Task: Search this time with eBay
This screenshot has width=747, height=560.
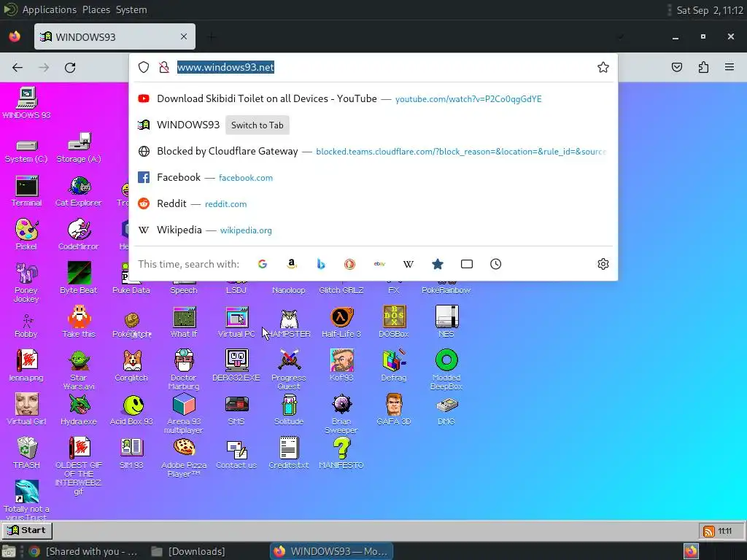Action: 379,264
